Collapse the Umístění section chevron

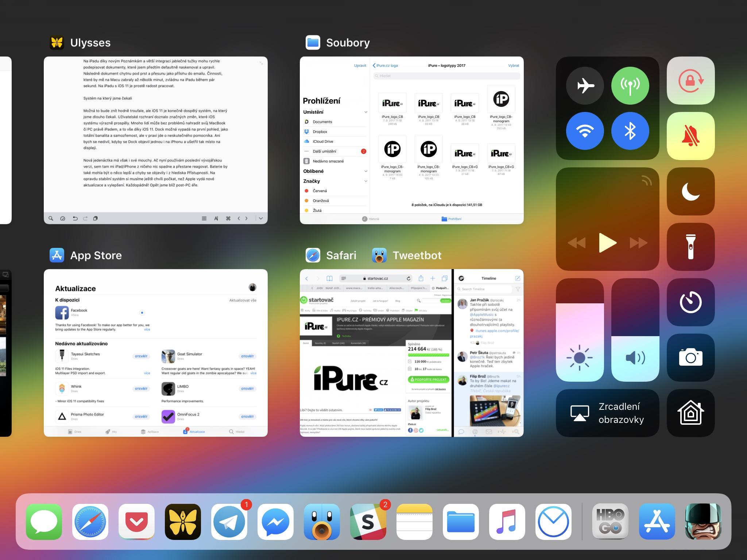365,112
